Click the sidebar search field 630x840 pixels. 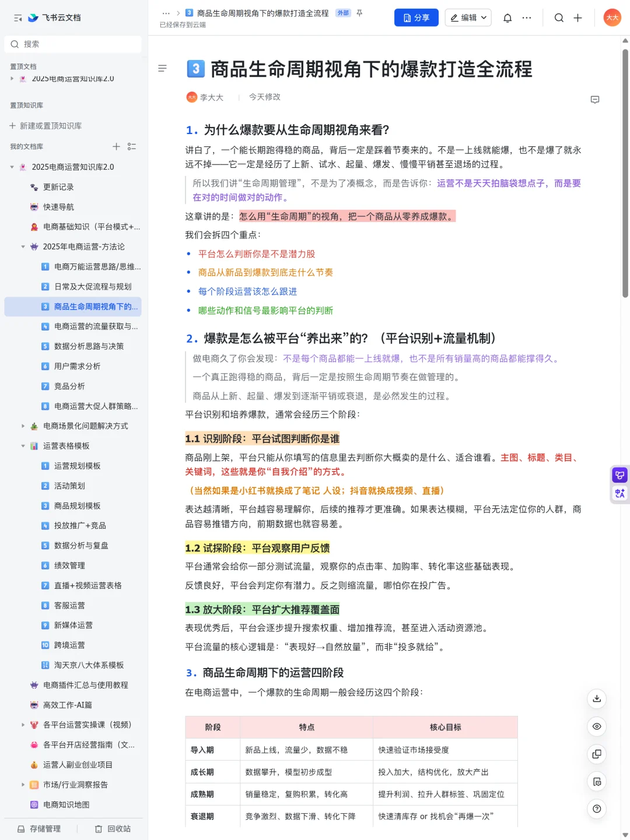pos(73,44)
